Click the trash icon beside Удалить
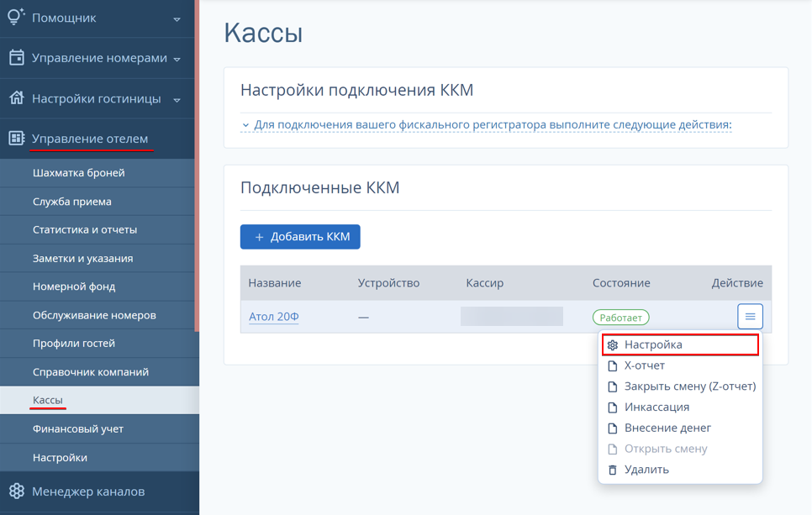This screenshot has width=812, height=515. (x=613, y=470)
